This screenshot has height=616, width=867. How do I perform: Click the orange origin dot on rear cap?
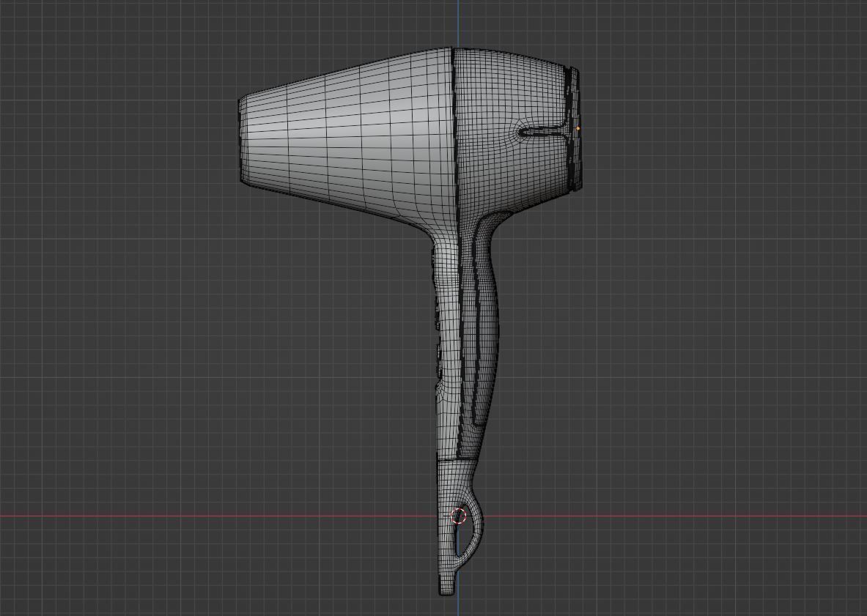click(578, 128)
